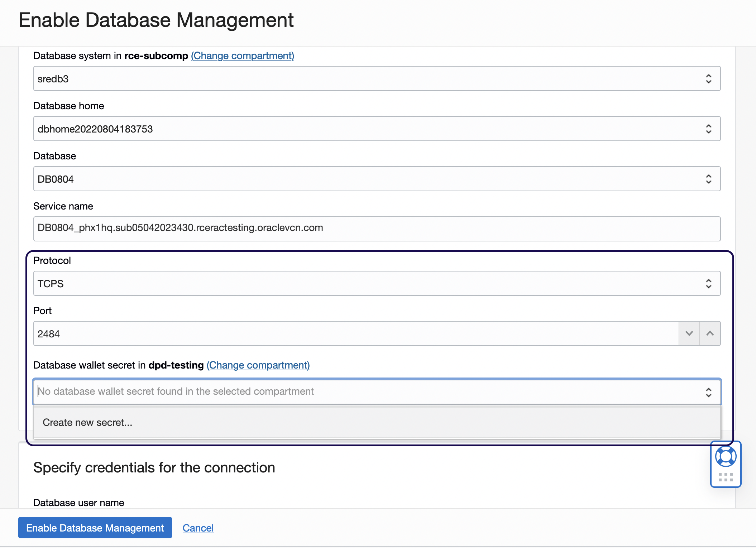This screenshot has width=756, height=548.
Task: Click the Service name text field
Action: tap(376, 228)
